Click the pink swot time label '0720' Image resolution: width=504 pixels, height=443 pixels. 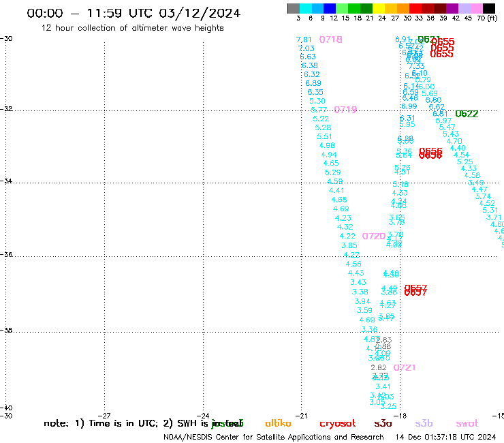[x=374, y=236]
